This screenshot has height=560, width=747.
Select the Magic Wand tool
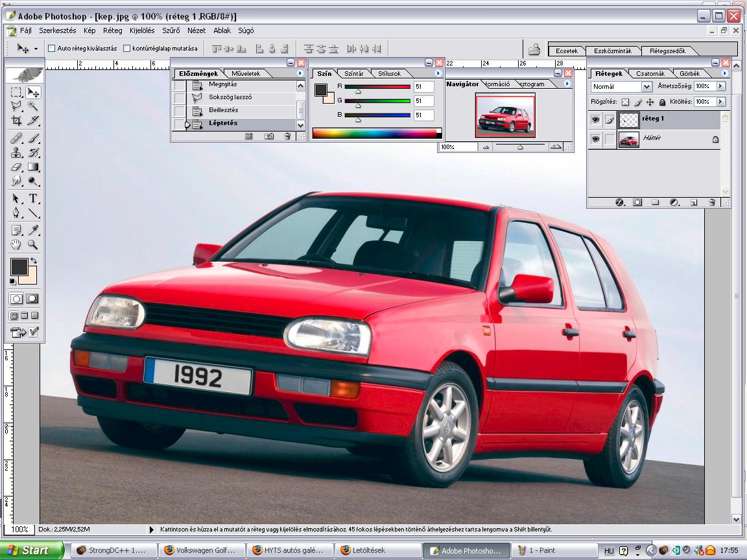pos(33,106)
